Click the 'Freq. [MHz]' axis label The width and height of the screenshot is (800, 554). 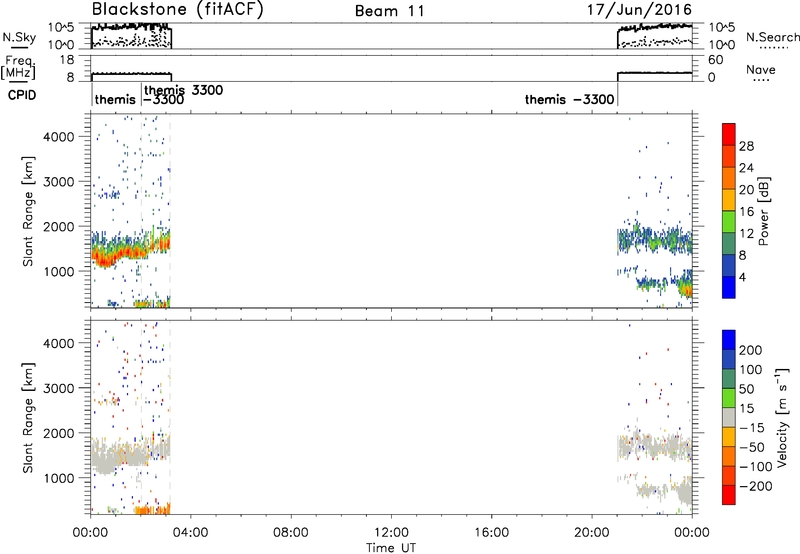[18, 68]
